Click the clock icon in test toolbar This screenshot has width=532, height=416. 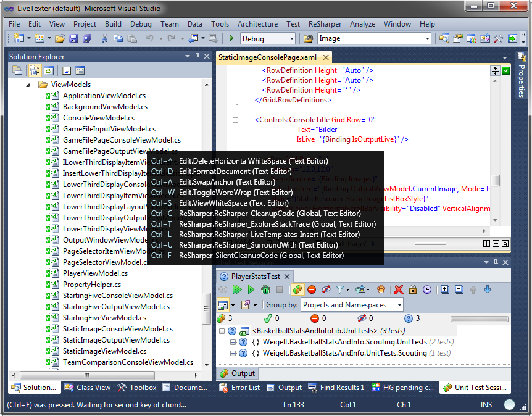(427, 289)
